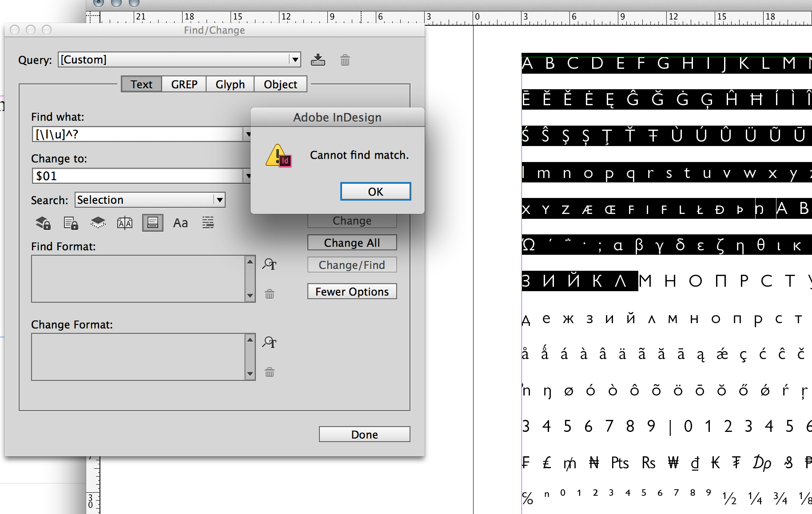The height and width of the screenshot is (514, 812).
Task: Switch to the GREP tab
Action: point(184,84)
